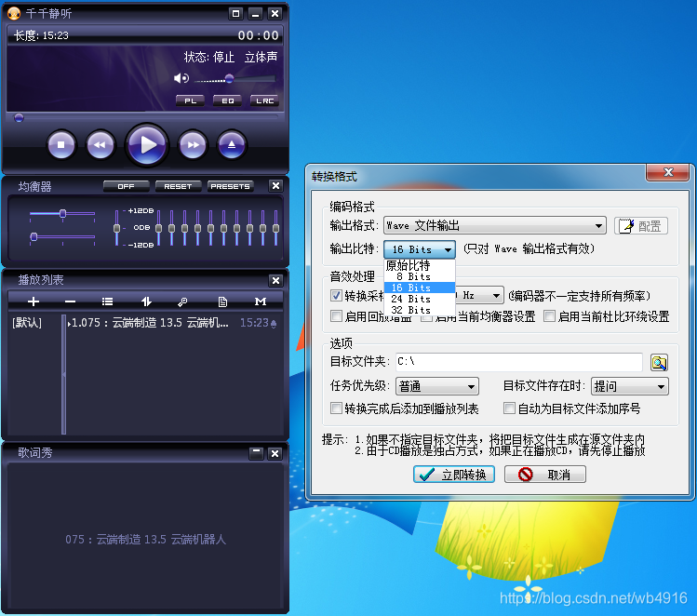Screen dimensions: 697x616
Task: Open playlist play mode M icon
Action: [261, 301]
